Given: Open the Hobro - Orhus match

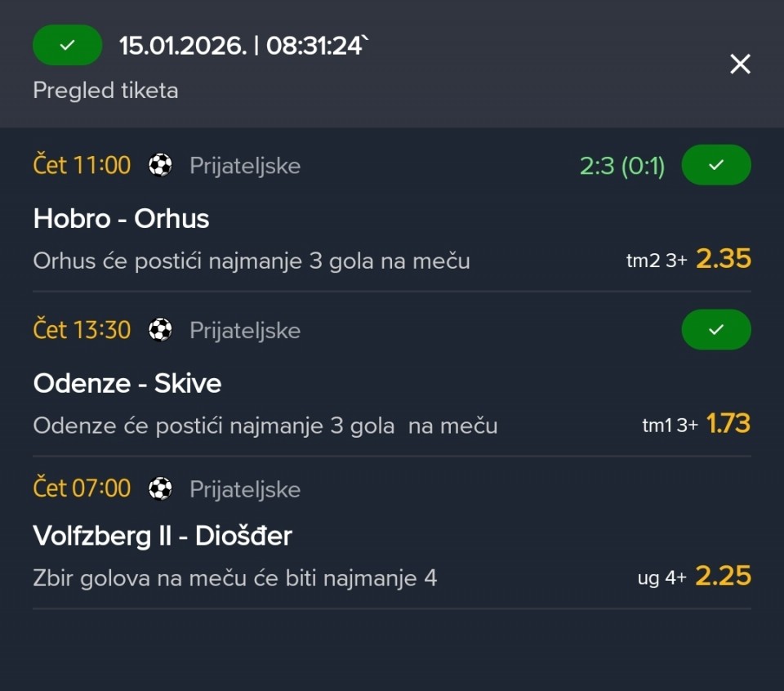Looking at the screenshot, I should 121,219.
